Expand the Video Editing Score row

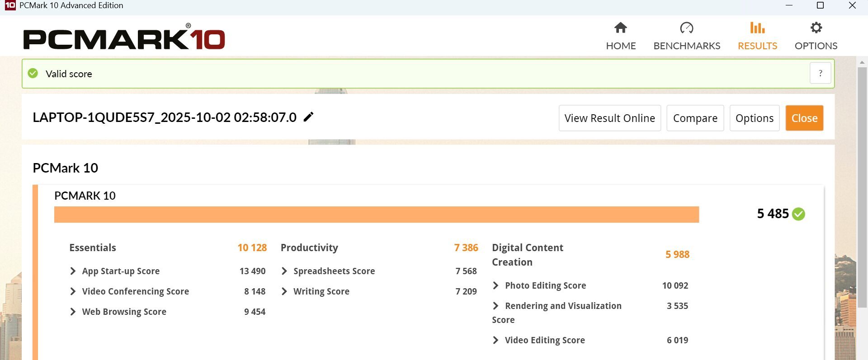pos(496,340)
